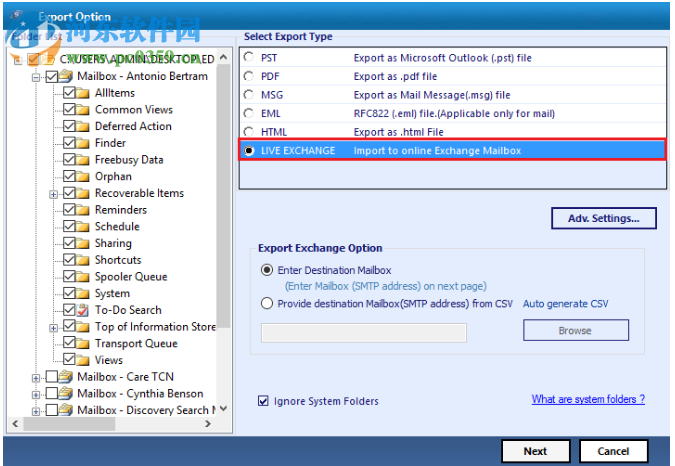Collapse the root C:\USERS path node
The width and height of the screenshot is (675, 466).
[18, 60]
